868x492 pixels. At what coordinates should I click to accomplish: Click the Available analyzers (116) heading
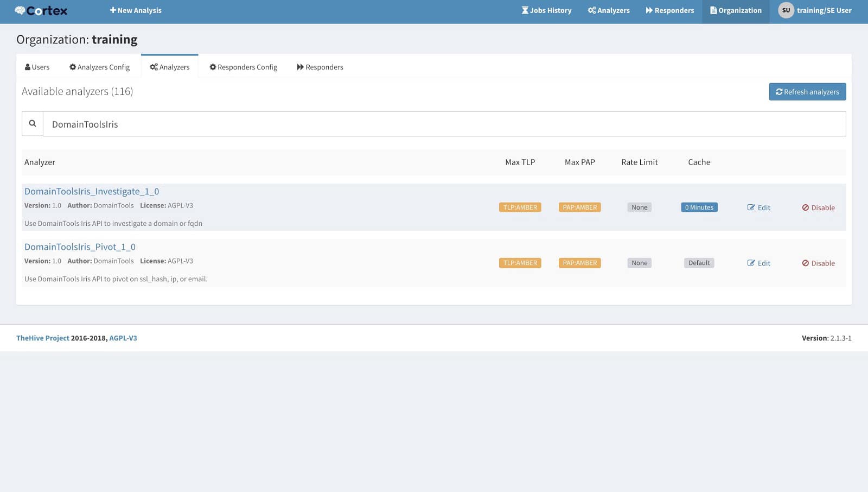point(77,91)
